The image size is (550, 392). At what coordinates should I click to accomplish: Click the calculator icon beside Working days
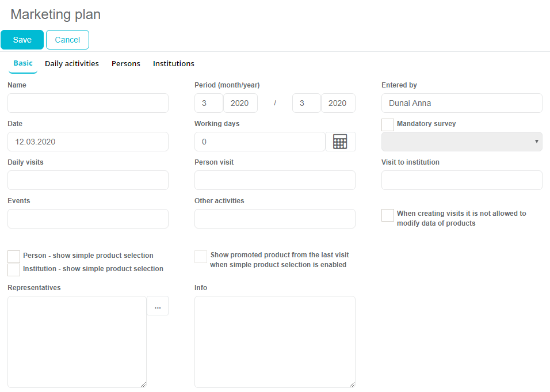point(340,142)
